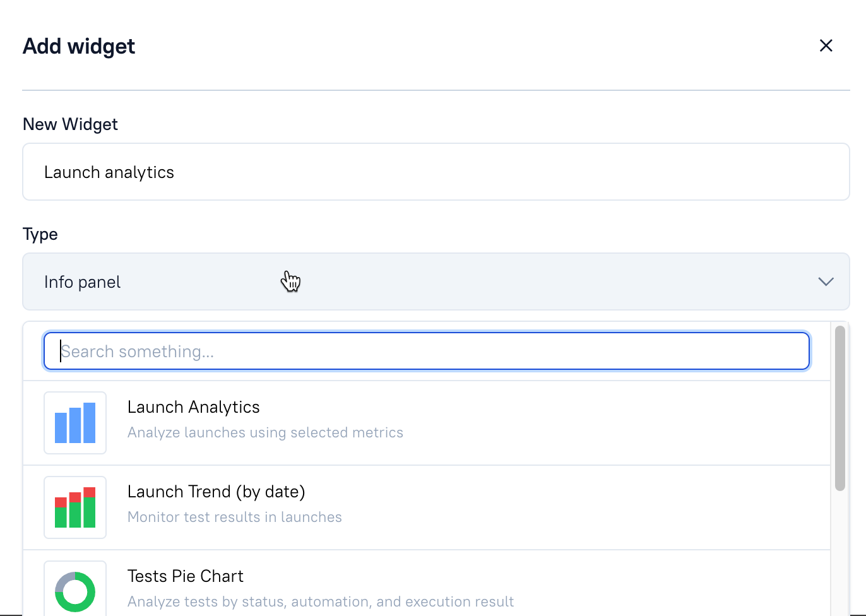
Task: Click the Add widget dialog title
Action: [78, 45]
